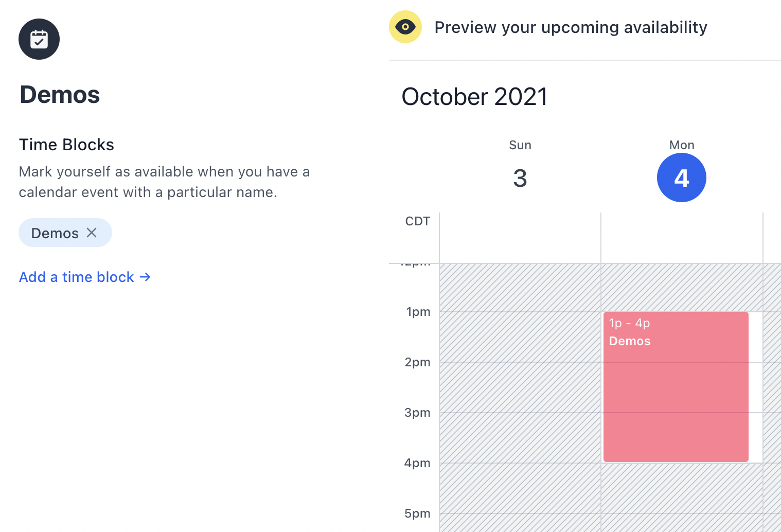Click the October 2021 month heading

[x=474, y=97]
